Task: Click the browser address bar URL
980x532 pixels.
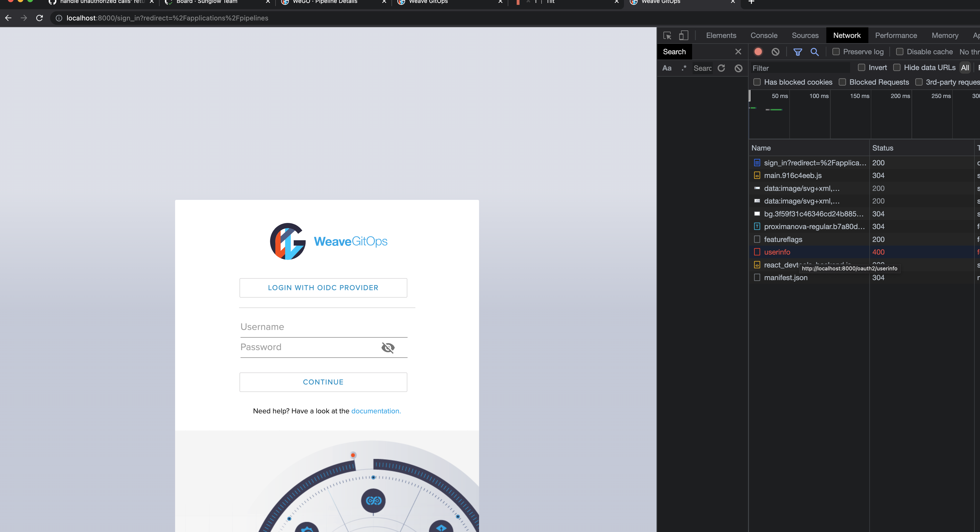Action: [x=167, y=18]
